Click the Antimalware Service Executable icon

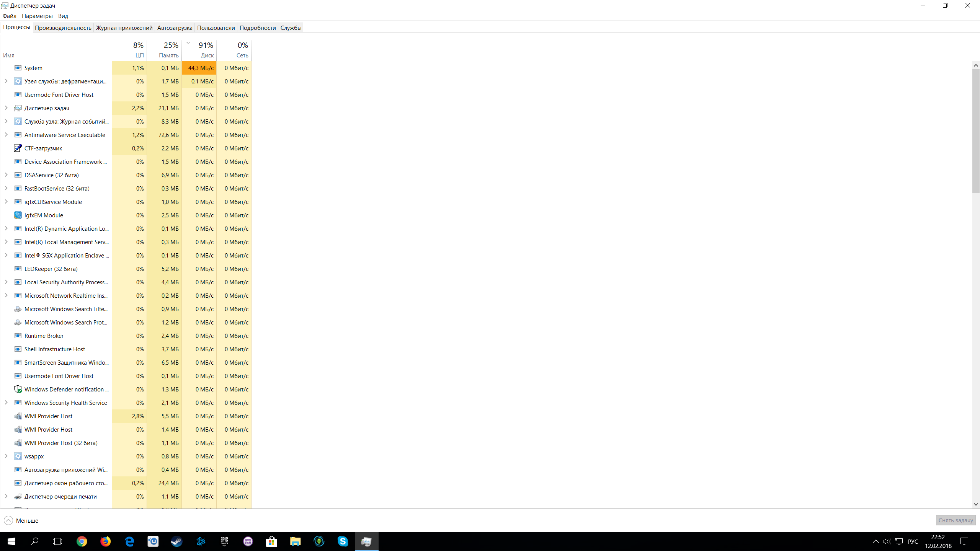tap(18, 135)
